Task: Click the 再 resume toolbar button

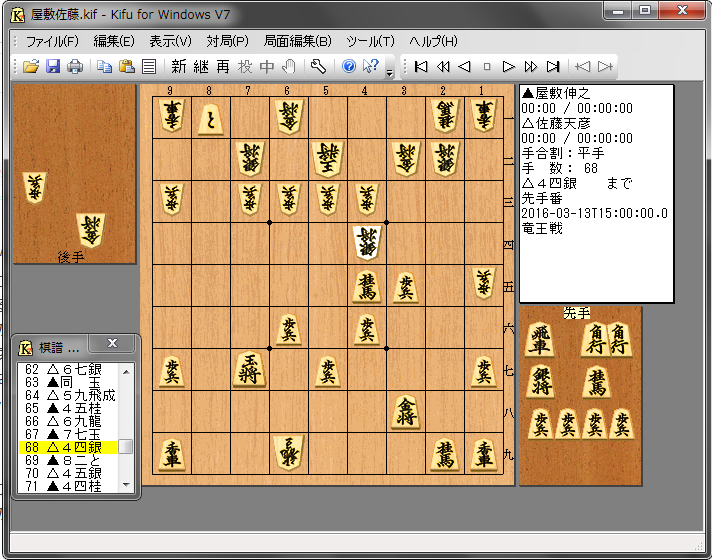Action: coord(222,67)
